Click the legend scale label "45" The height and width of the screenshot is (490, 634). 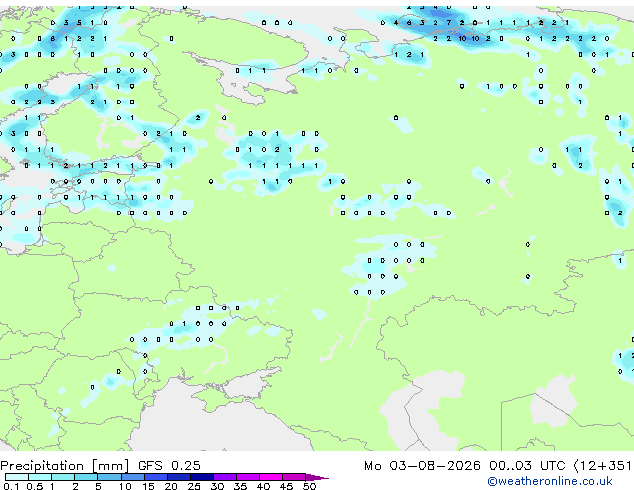pyautogui.click(x=286, y=486)
